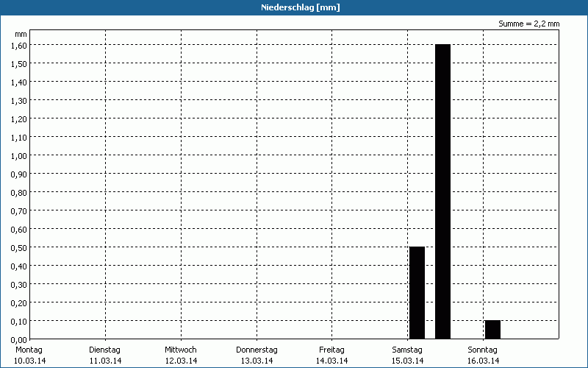588x368 pixels.
Task: Select the 0,50 mm Samstag bar
Action: (417, 293)
